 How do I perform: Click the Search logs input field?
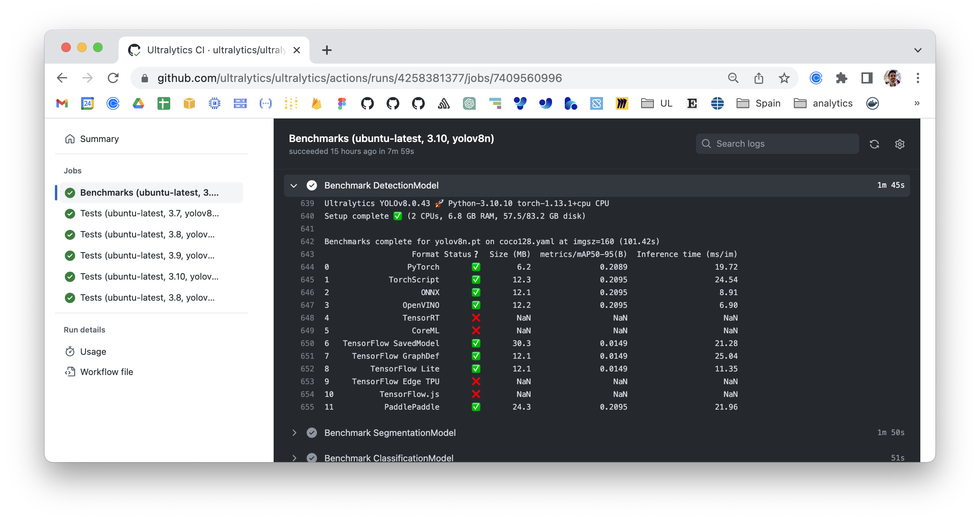[x=776, y=144]
